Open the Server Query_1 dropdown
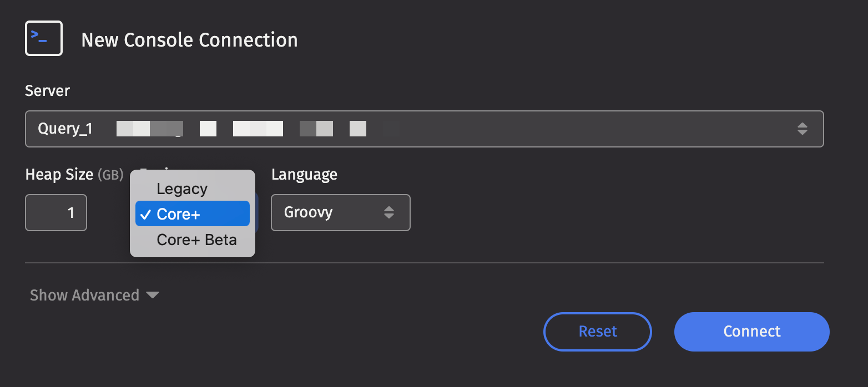This screenshot has width=868, height=387. (424, 129)
